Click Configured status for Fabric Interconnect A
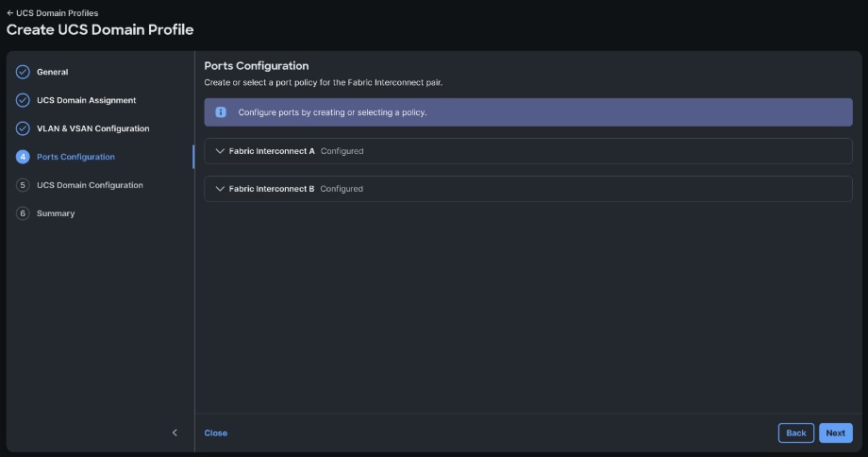Screen dimensions: 868x457 pyautogui.click(x=342, y=151)
